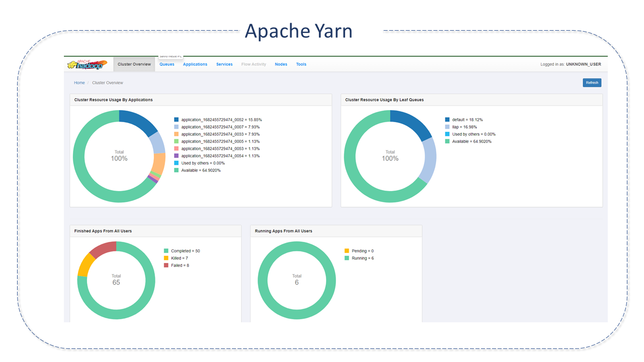
Task: Click the Finished Apps From All Users heading
Action: [103, 231]
